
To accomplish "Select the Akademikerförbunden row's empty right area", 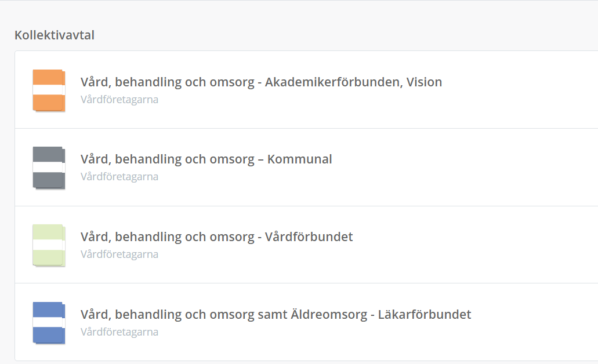I will 522,90.
